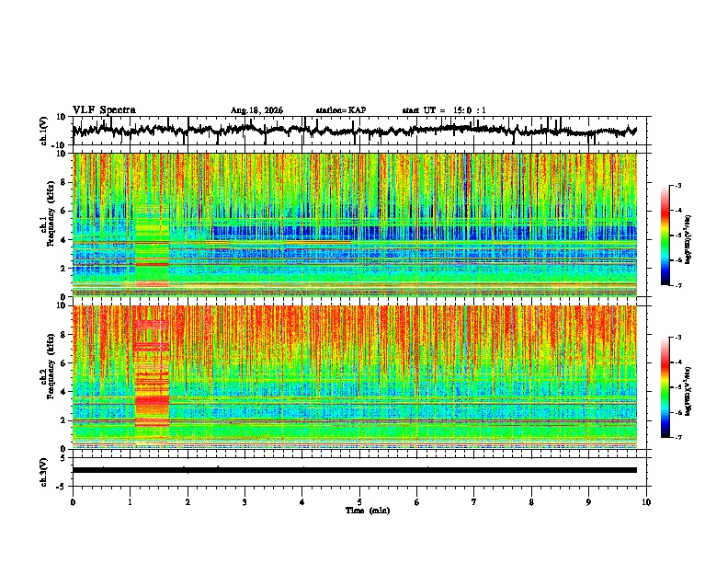This screenshot has width=728, height=563.
Task: Click the date label Aug. 18, 2026
Action: pos(256,110)
